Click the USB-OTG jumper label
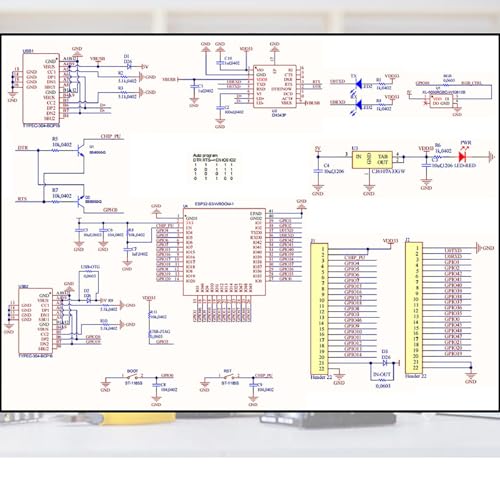 point(90,267)
